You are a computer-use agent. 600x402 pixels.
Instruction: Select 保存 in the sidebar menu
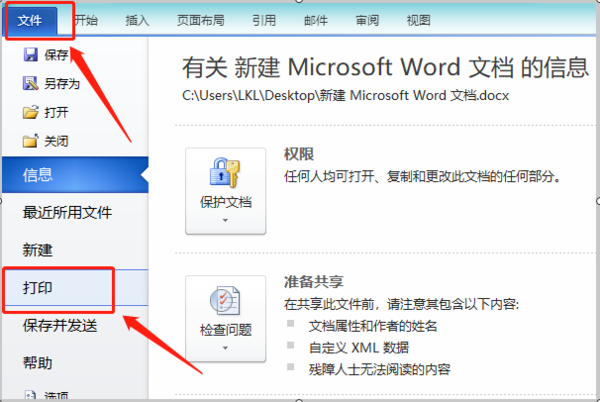56,55
